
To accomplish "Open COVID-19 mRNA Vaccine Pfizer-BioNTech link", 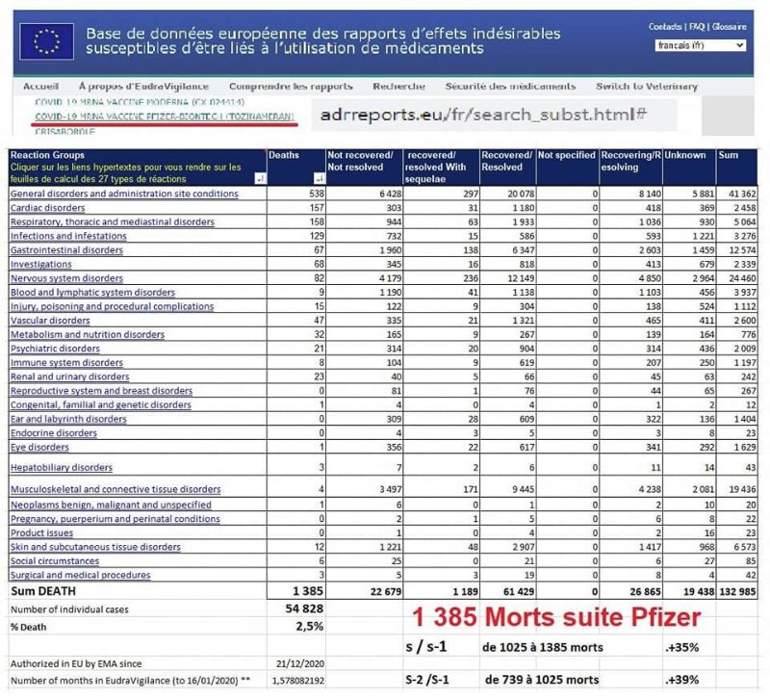I will [x=165, y=117].
